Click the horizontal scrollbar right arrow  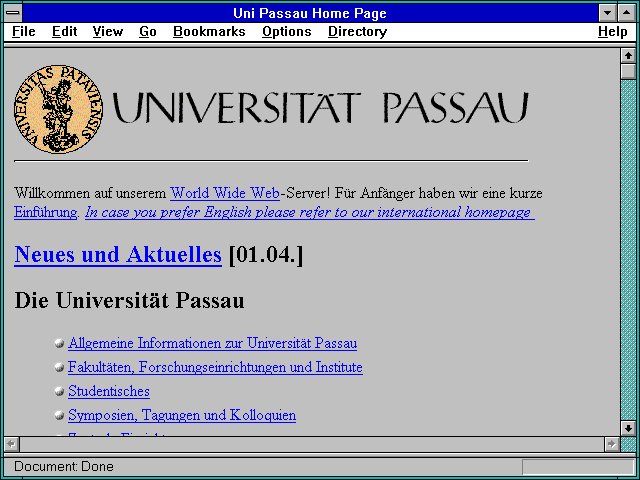611,444
